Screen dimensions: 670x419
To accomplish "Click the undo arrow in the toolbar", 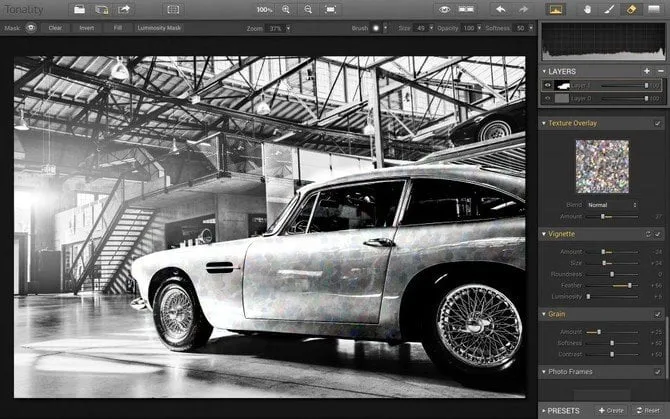I will (x=500, y=9).
